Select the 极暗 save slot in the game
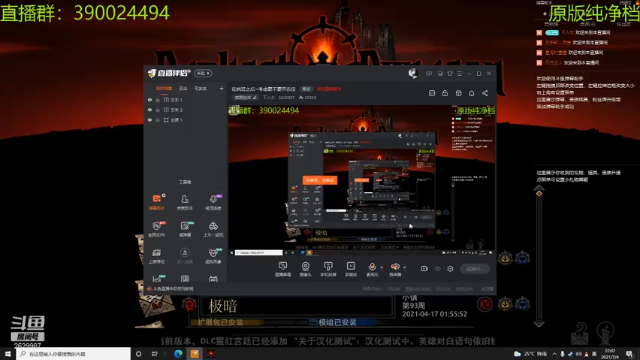Screen dimensions: 640x360 pos(297,306)
